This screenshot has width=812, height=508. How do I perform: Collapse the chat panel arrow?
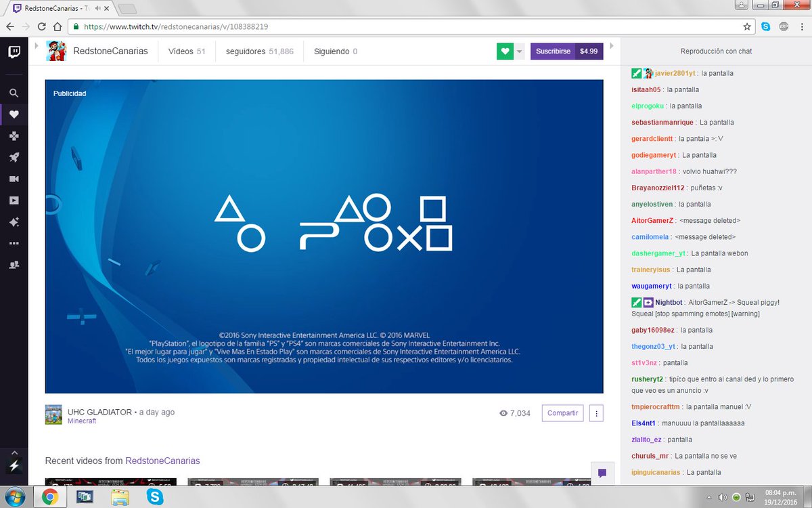tap(612, 46)
